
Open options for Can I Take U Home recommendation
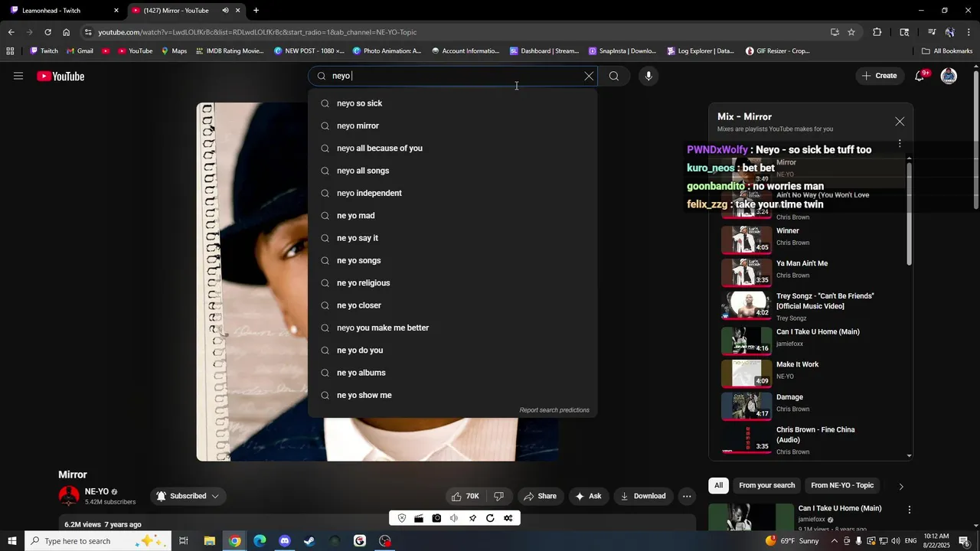pos(910,510)
